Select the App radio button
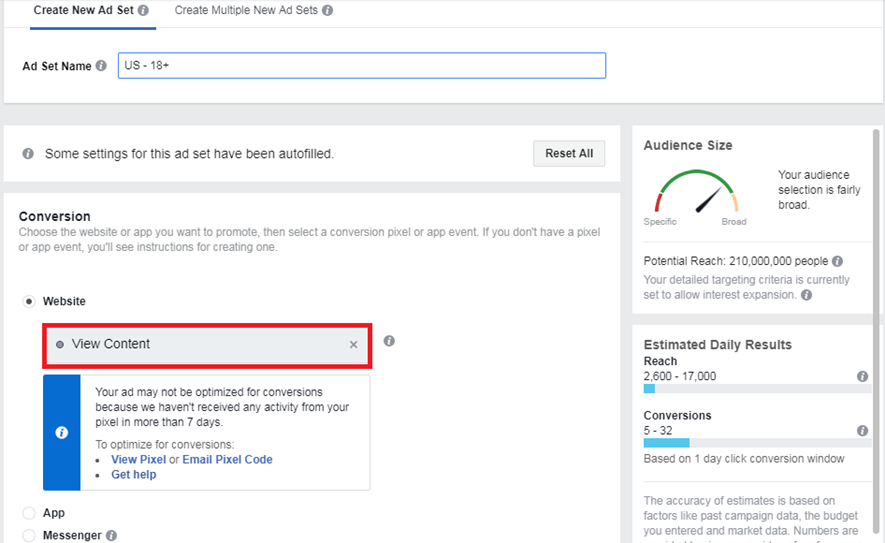Screen dimensions: 885x543 29,513
